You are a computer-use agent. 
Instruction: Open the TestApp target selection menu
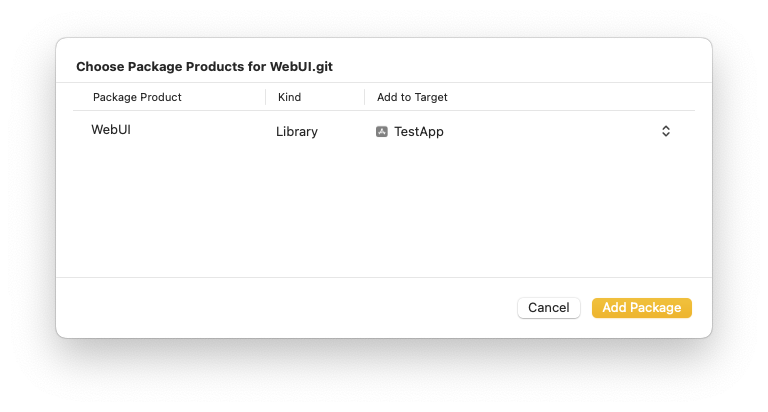point(520,131)
